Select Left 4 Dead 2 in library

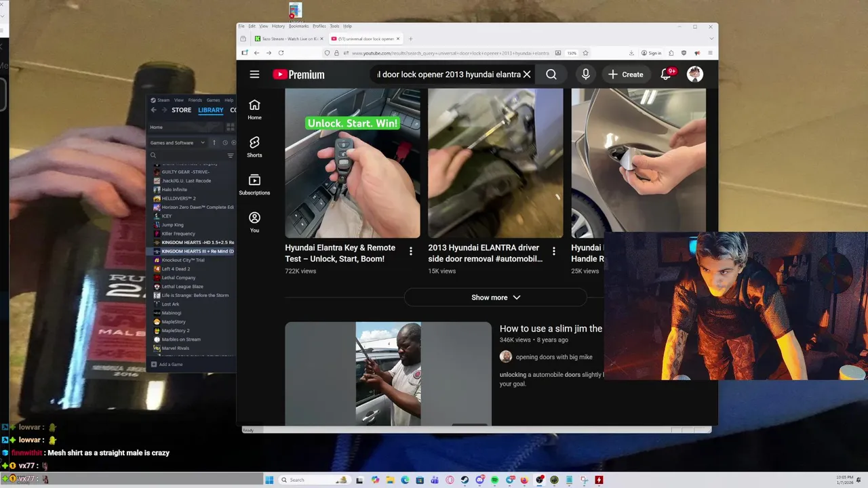176,269
